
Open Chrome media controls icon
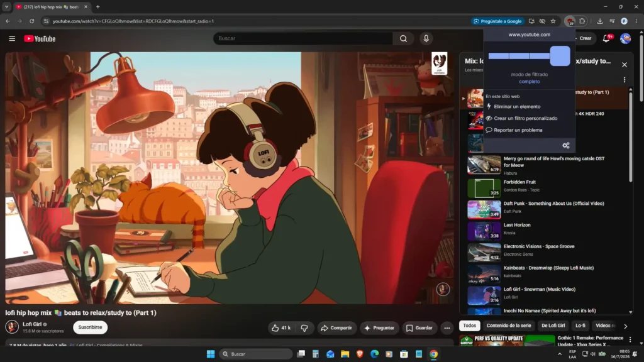[x=612, y=21]
